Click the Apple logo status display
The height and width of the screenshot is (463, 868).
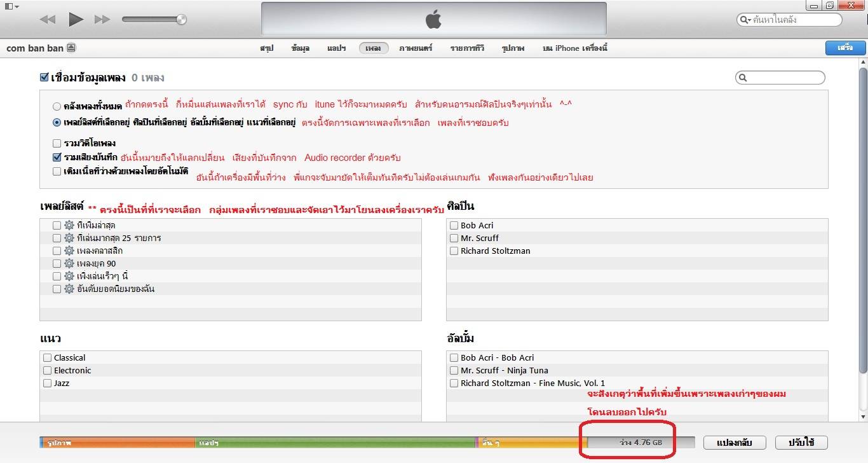pyautogui.click(x=433, y=19)
